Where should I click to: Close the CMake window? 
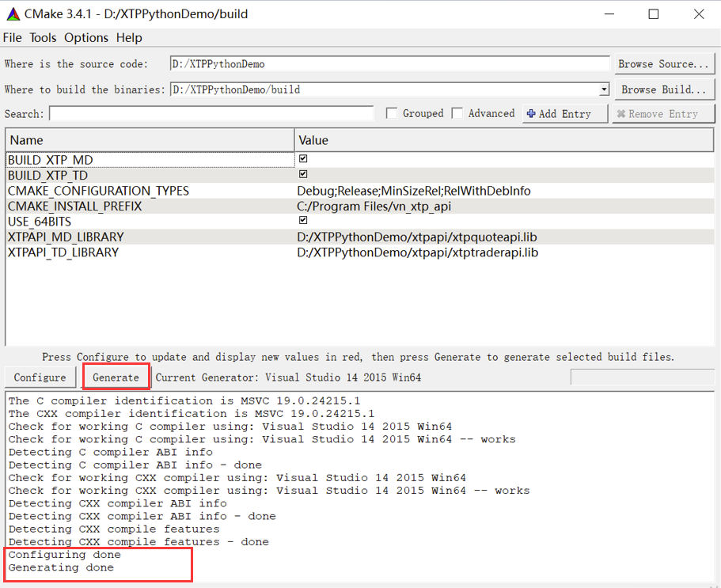pyautogui.click(x=698, y=14)
